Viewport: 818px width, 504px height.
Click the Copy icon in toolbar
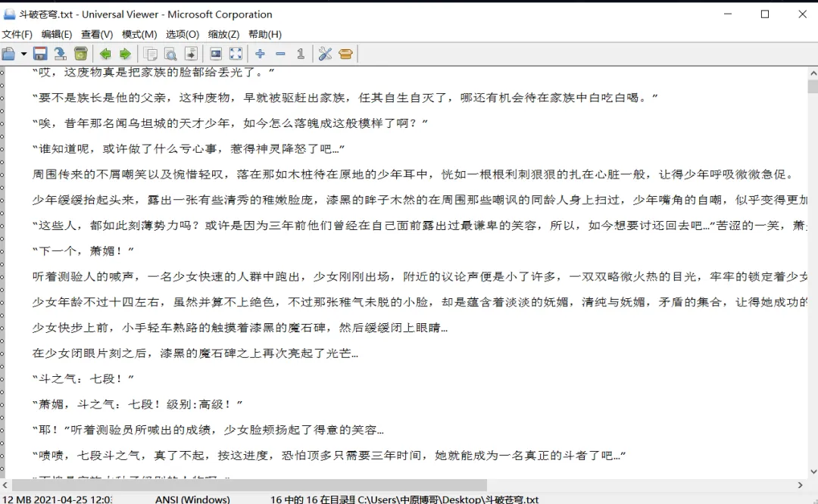pos(150,54)
